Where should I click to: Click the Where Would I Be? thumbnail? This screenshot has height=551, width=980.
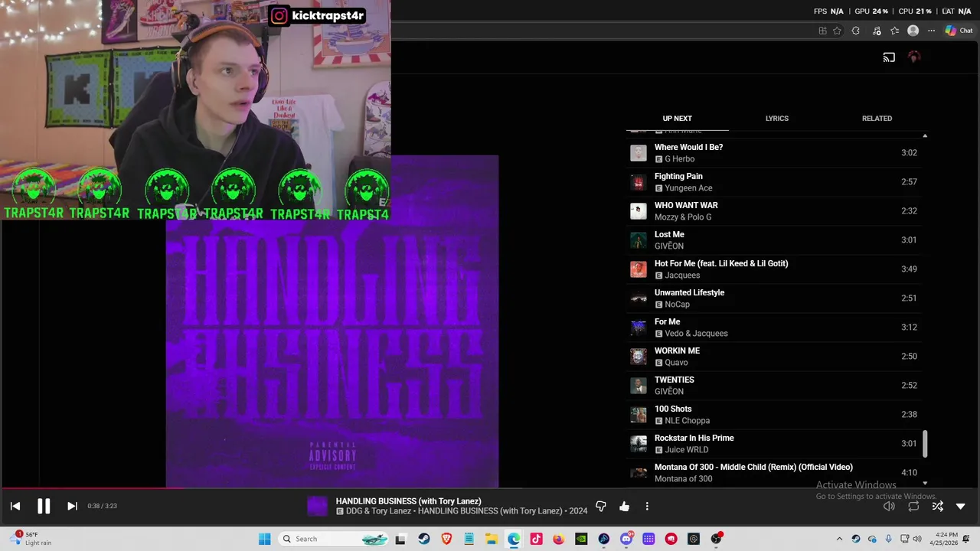click(638, 153)
